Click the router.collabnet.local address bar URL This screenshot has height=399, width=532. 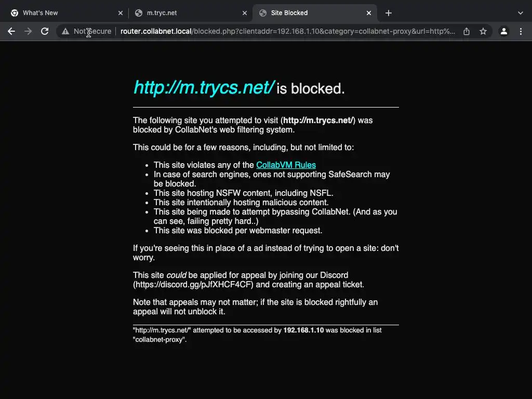click(288, 31)
